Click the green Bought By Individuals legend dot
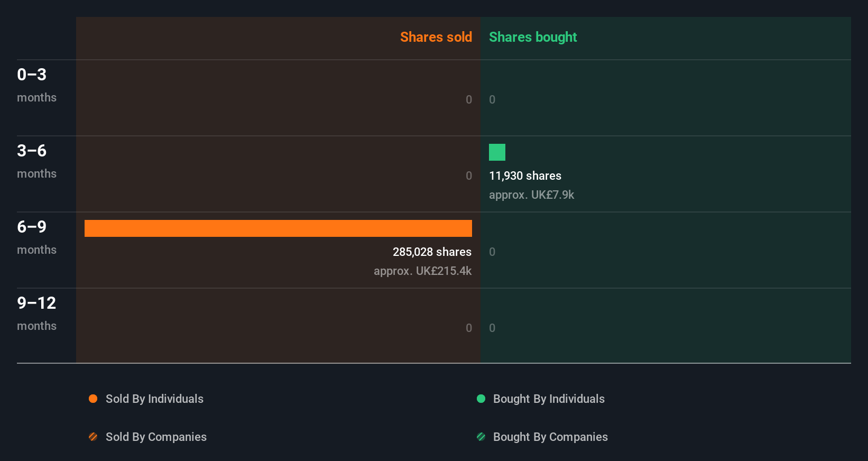 coord(481,399)
